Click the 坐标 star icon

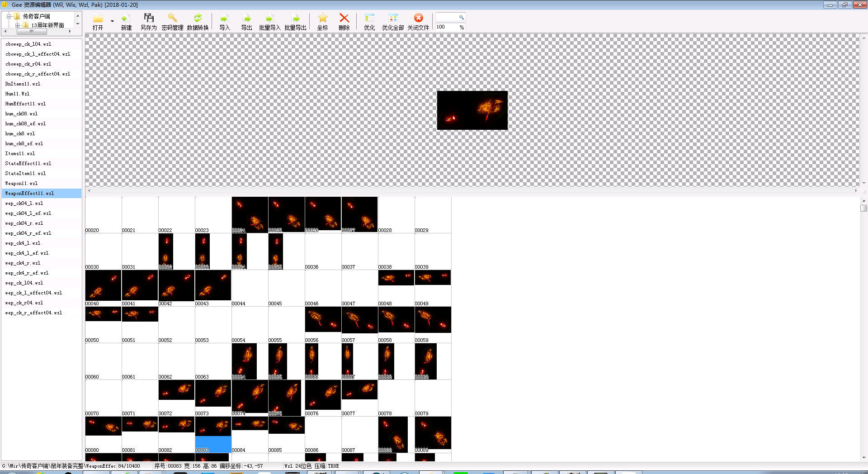coord(323,18)
